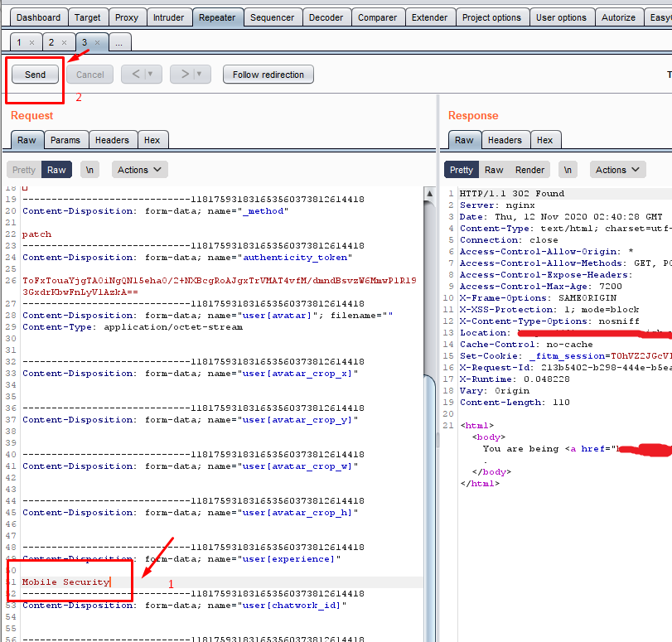Viewport: 672px width, 642px height.
Task: Switch response view to Raw mode
Action: [494, 170]
